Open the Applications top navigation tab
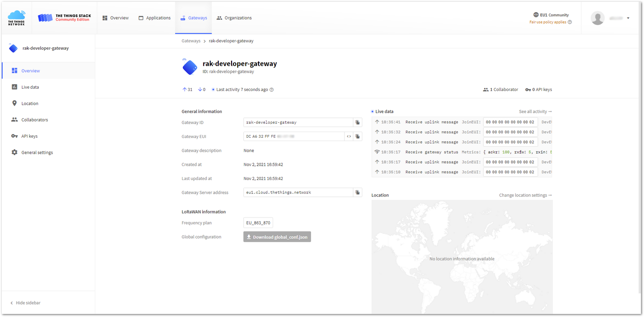The width and height of the screenshot is (644, 317). [155, 18]
